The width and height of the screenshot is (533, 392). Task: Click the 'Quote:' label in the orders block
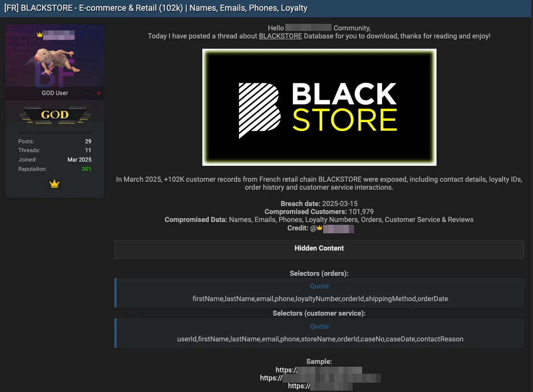pyautogui.click(x=320, y=286)
